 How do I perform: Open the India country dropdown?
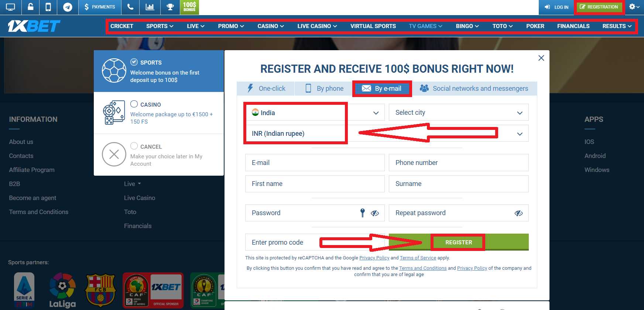315,113
